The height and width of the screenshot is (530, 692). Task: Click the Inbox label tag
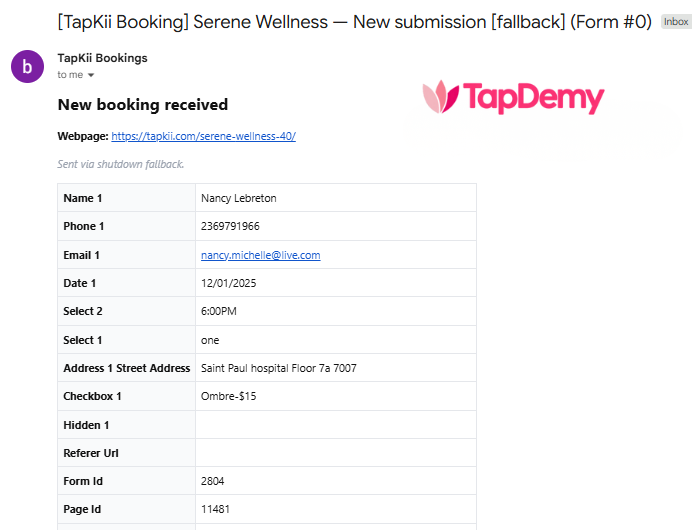click(x=675, y=22)
